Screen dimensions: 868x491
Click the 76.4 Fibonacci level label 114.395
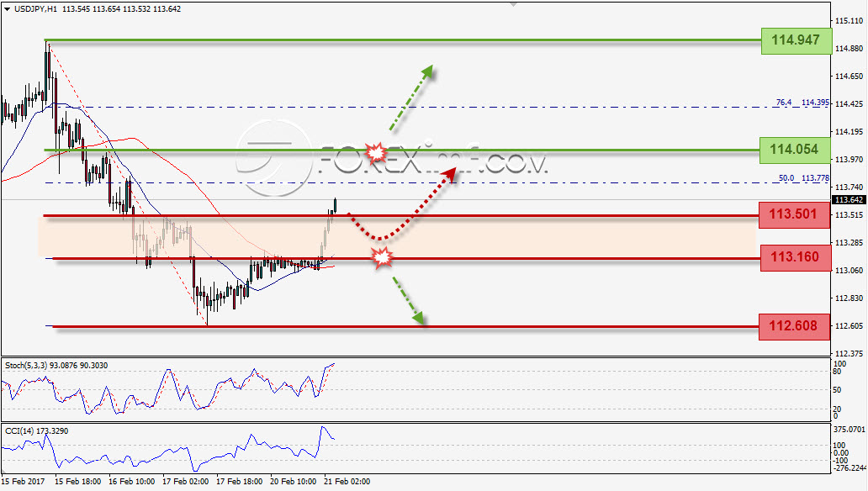tap(802, 103)
